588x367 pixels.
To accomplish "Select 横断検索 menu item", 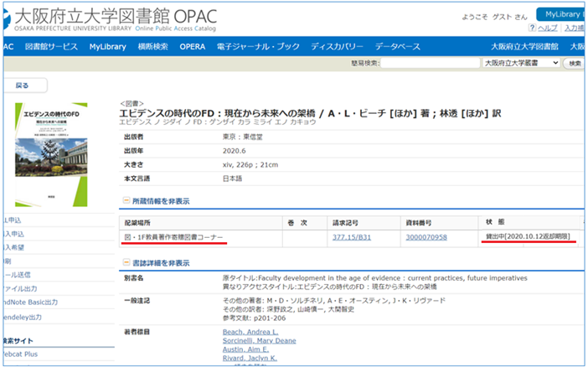I will click(x=153, y=47).
